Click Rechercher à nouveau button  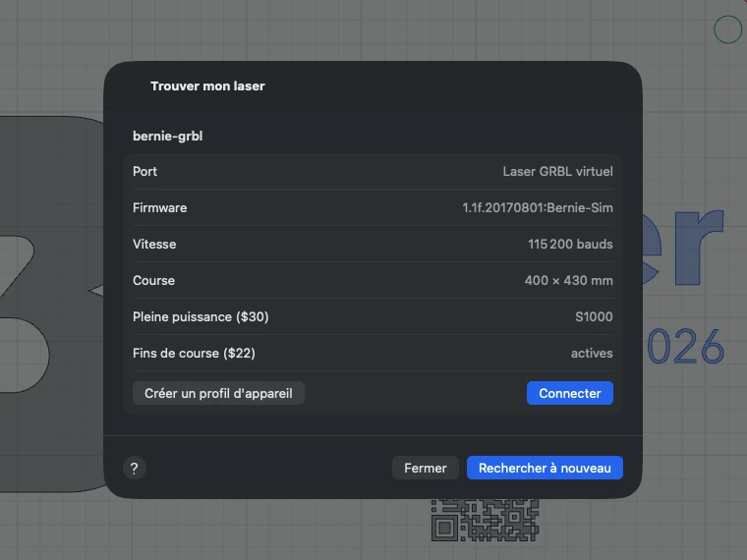tap(545, 468)
